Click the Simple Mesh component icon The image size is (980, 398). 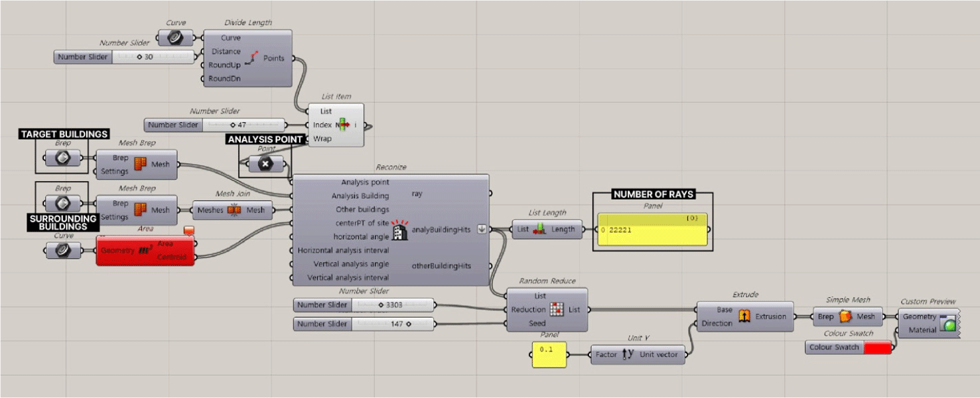click(x=846, y=316)
